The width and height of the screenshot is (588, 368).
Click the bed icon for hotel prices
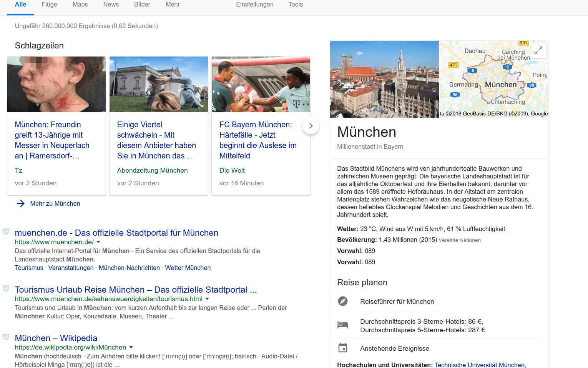coord(343,325)
